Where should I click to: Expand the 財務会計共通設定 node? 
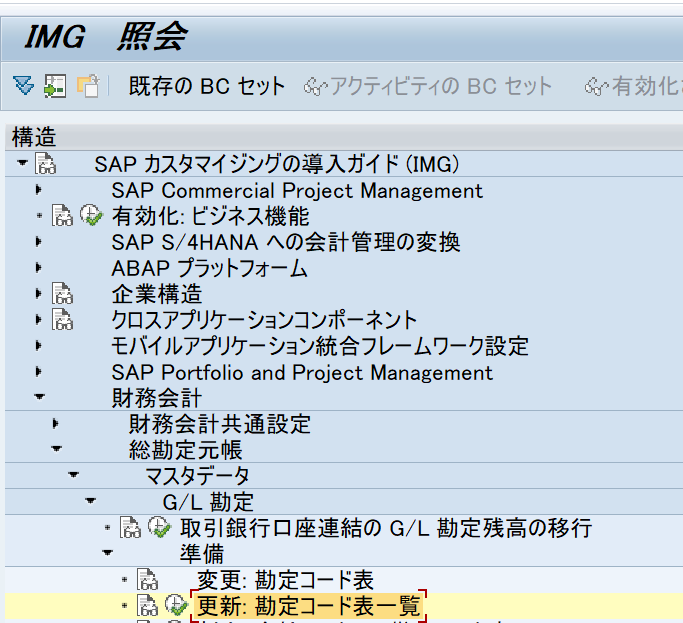(x=56, y=424)
